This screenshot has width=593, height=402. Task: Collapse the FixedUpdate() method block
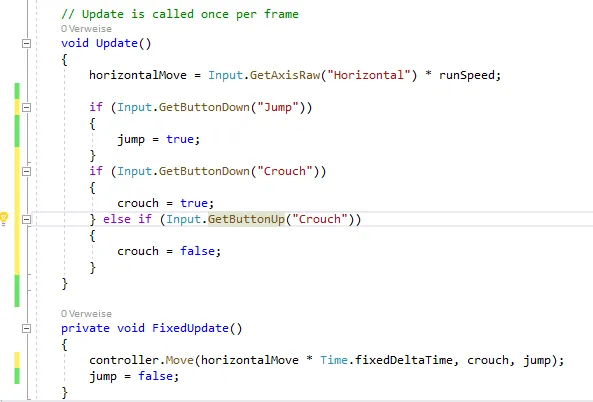[x=26, y=328]
